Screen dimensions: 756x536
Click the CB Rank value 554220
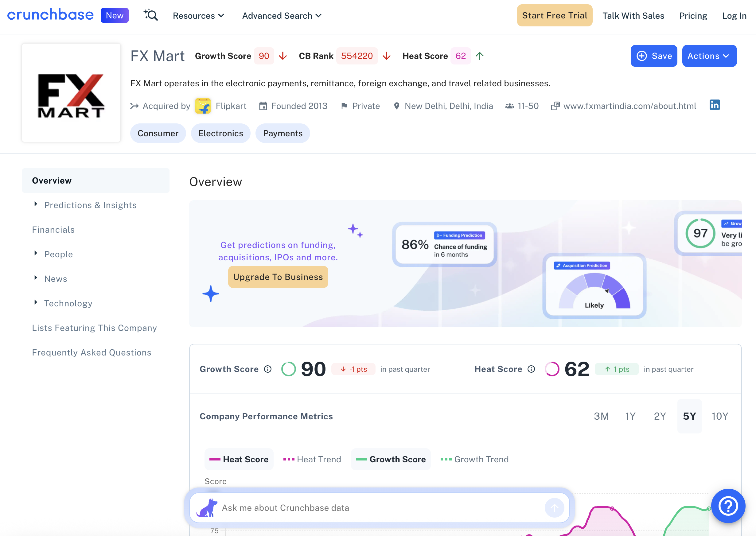click(x=357, y=56)
